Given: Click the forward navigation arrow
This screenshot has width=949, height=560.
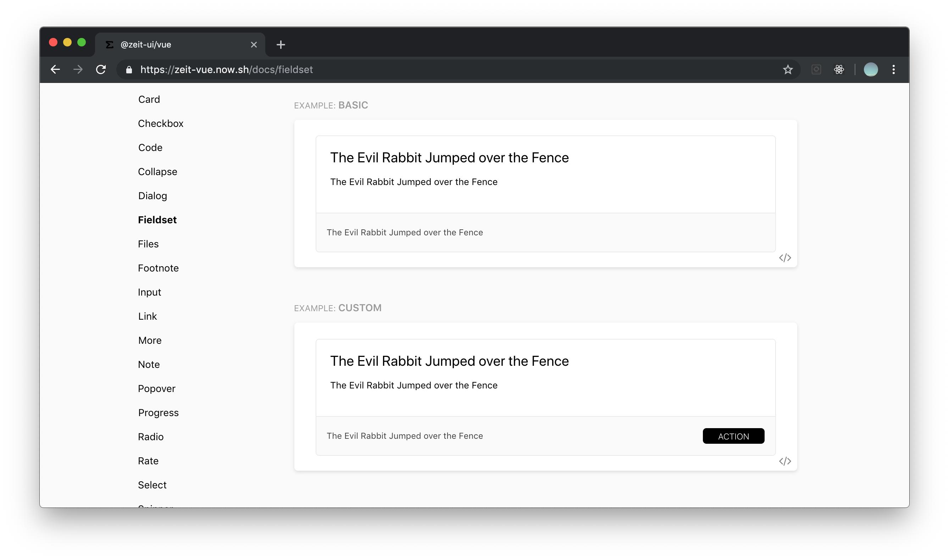Looking at the screenshot, I should click(x=78, y=69).
